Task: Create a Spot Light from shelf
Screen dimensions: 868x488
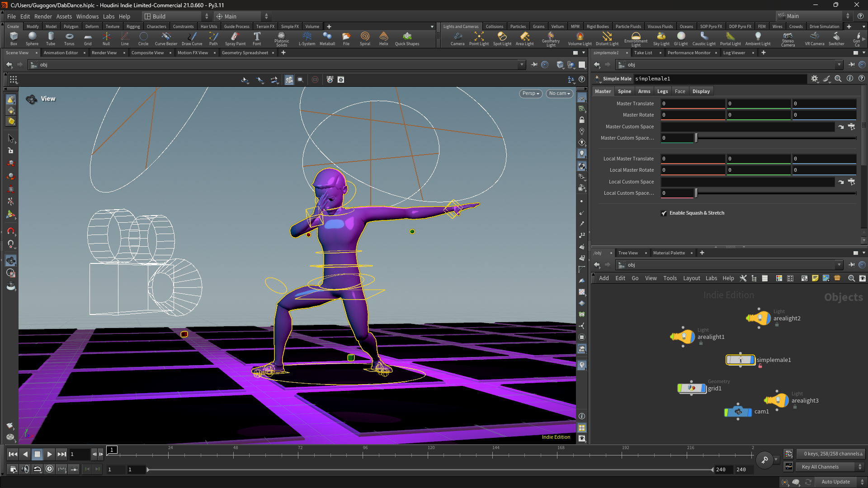Action: coord(502,39)
